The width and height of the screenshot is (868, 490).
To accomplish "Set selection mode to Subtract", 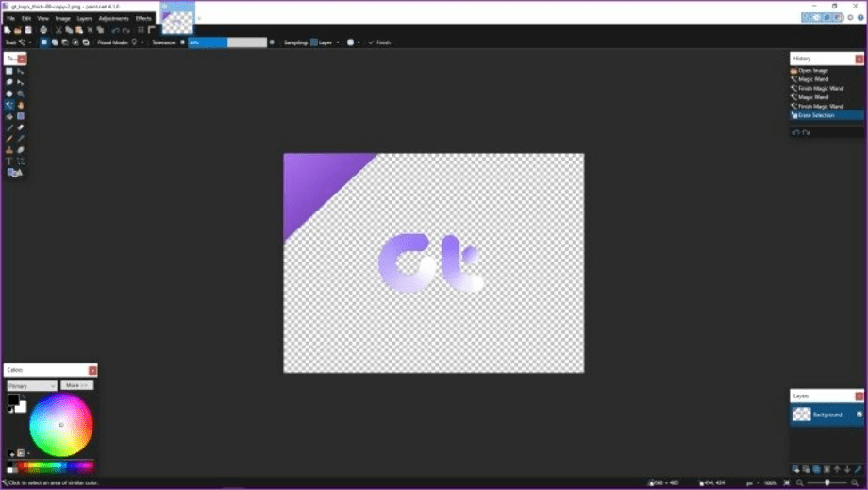I will 65,42.
